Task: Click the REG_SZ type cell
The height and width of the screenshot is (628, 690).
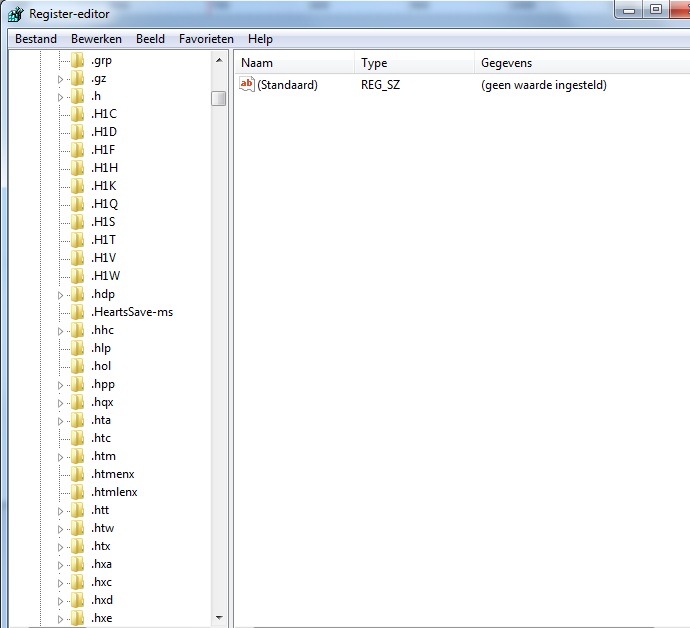Action: coord(381,84)
